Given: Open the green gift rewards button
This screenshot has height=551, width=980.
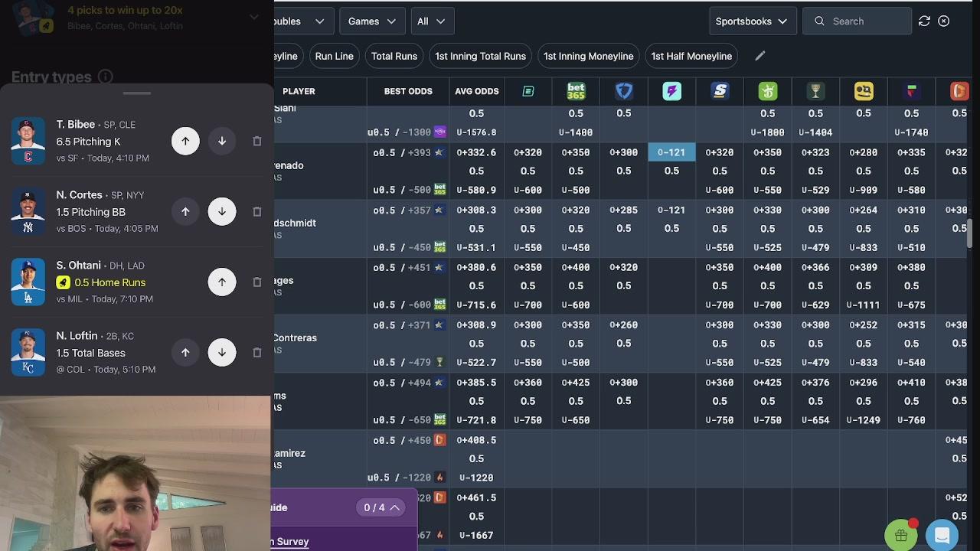Looking at the screenshot, I should tap(901, 536).
